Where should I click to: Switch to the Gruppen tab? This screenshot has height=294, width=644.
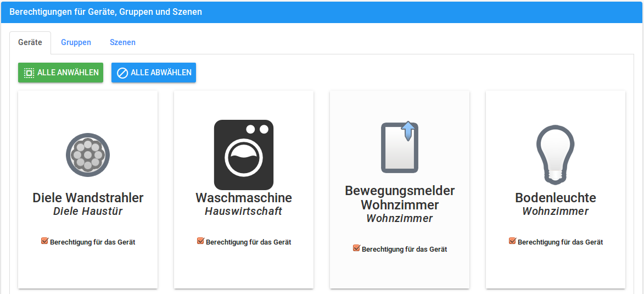point(76,42)
